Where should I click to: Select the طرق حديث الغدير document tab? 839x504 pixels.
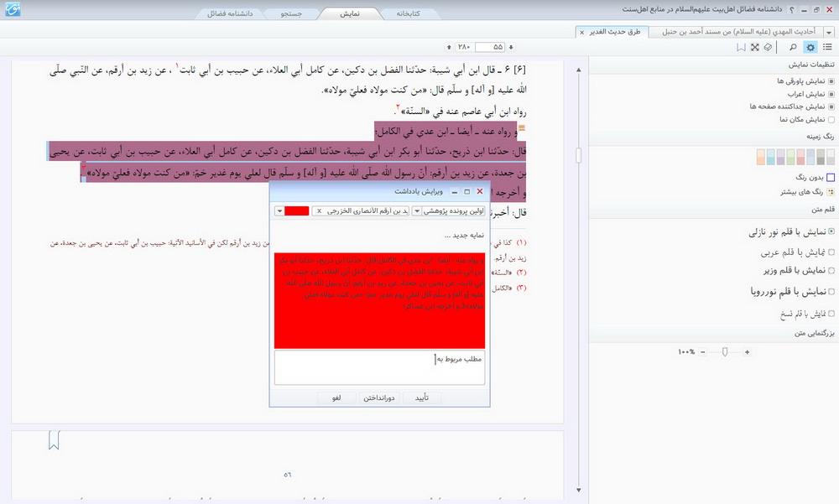point(615,32)
